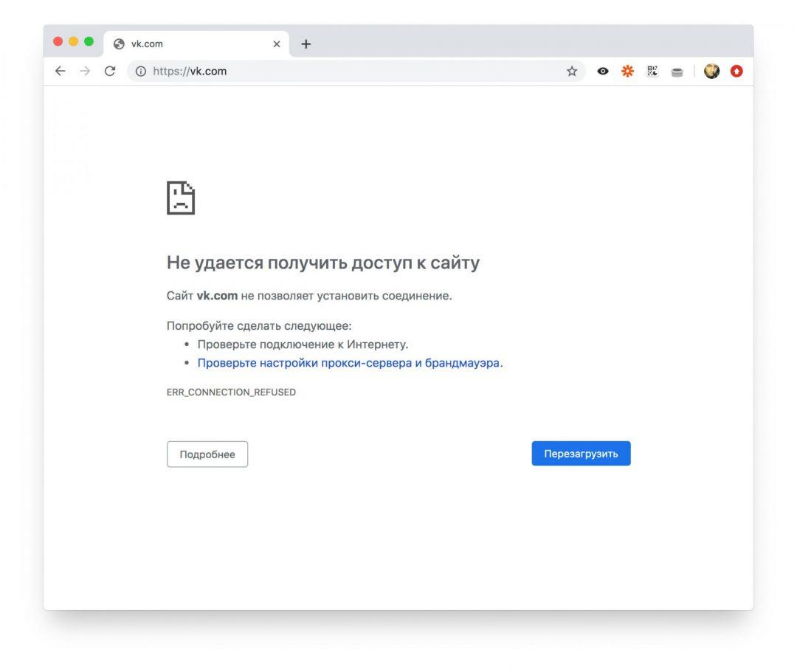The image size is (797, 672).
Task: Click the bucket-shaped extension icon
Action: coord(677,71)
